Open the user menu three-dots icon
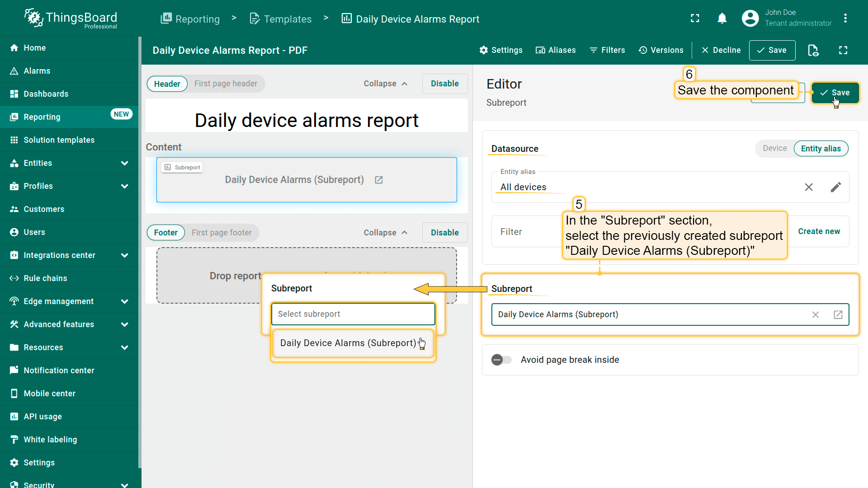 pos(845,19)
